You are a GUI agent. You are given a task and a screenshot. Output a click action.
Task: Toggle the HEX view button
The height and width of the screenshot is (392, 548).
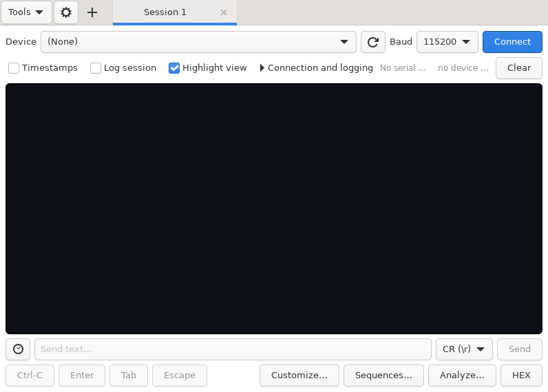(521, 375)
